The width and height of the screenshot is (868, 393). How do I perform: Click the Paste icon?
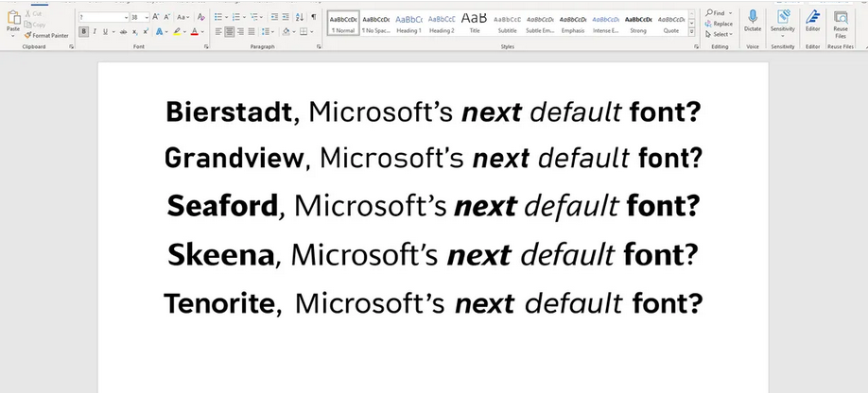point(13,18)
